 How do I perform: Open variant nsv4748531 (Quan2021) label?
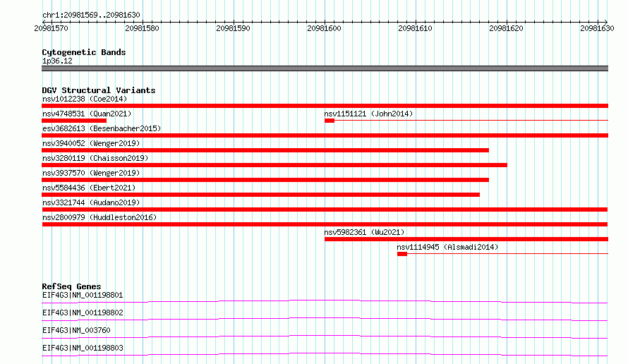87,114
